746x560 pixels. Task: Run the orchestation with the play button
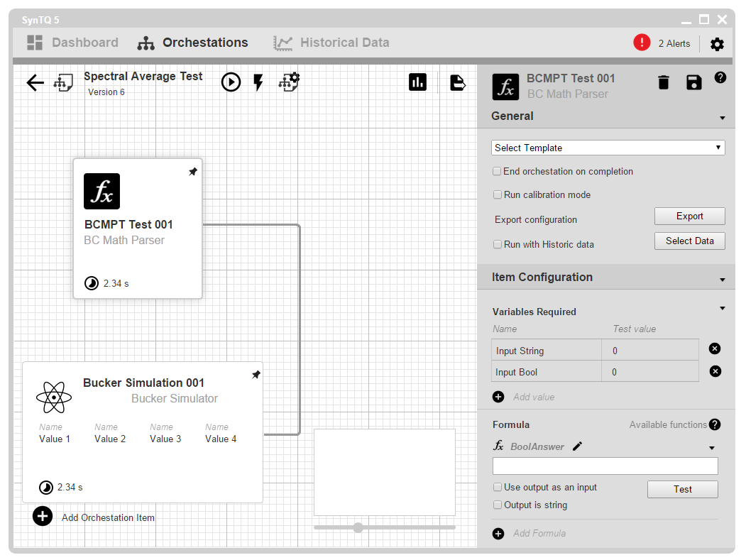231,82
